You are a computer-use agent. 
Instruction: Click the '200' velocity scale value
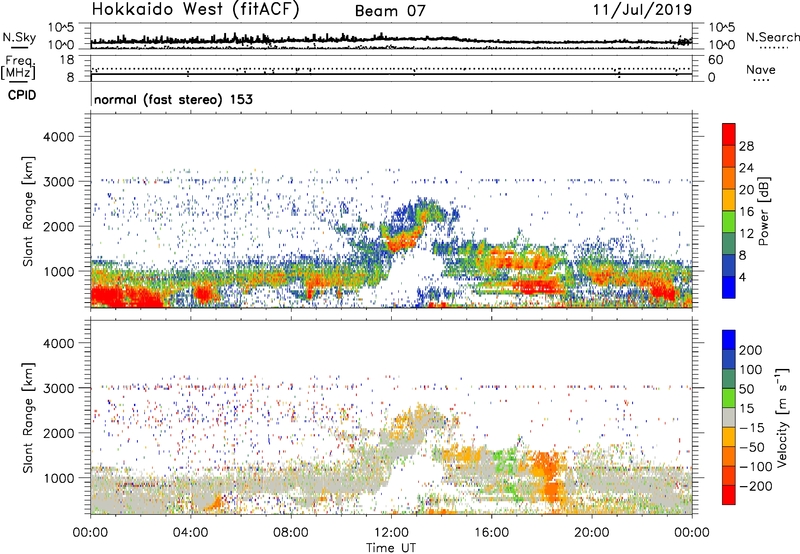click(751, 350)
